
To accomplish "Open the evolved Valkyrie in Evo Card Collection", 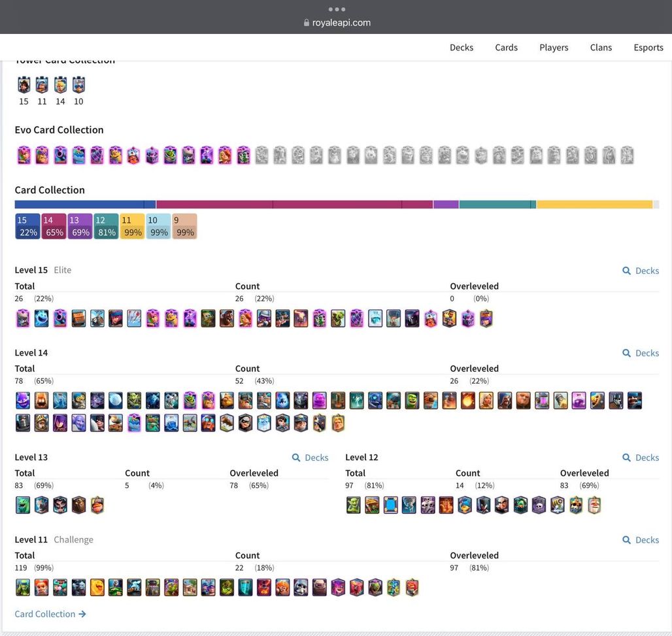I will [x=225, y=155].
